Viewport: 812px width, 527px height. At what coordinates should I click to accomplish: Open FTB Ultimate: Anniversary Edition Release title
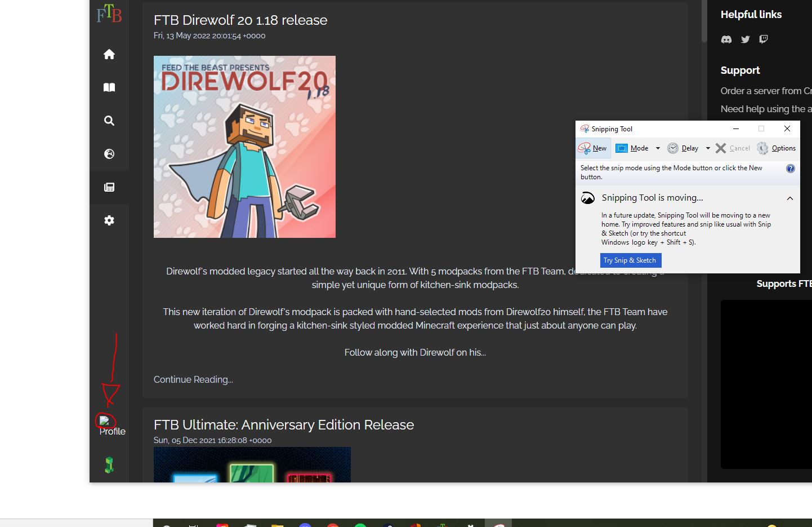(x=284, y=425)
